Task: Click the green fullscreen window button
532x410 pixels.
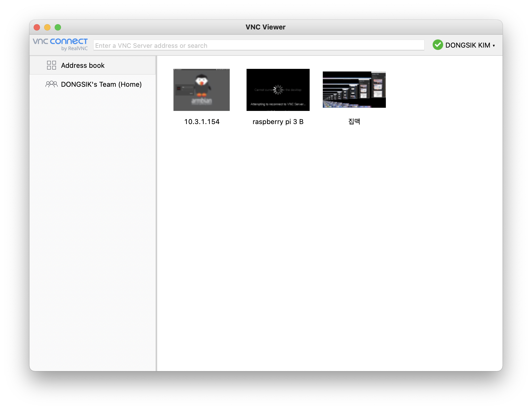Action: (x=58, y=27)
